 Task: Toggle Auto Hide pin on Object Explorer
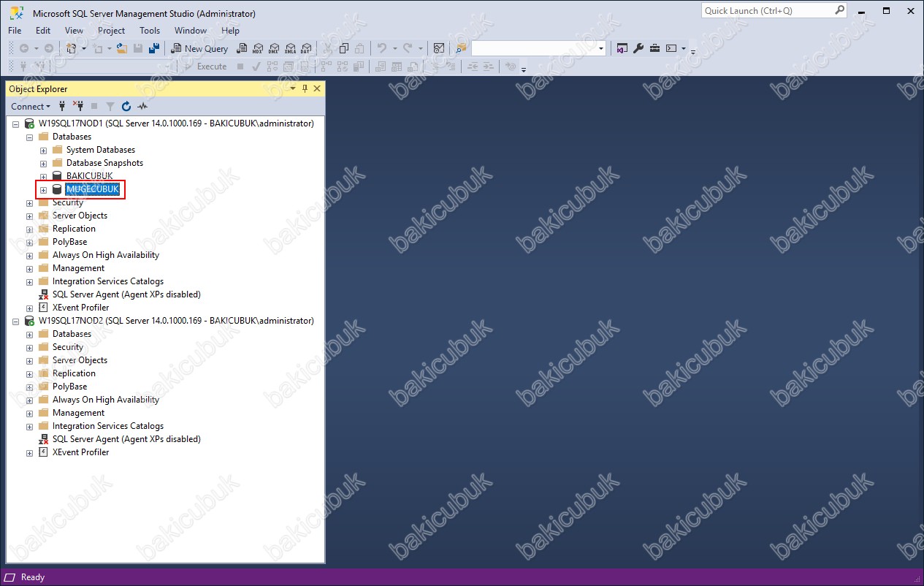tap(305, 88)
